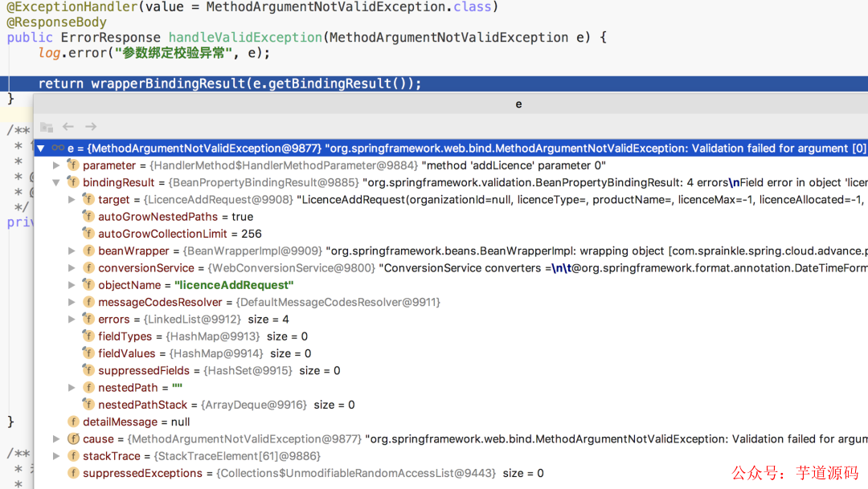Click the StackTraceElement[61]@9886 value
The image size is (868, 489).
(x=237, y=456)
